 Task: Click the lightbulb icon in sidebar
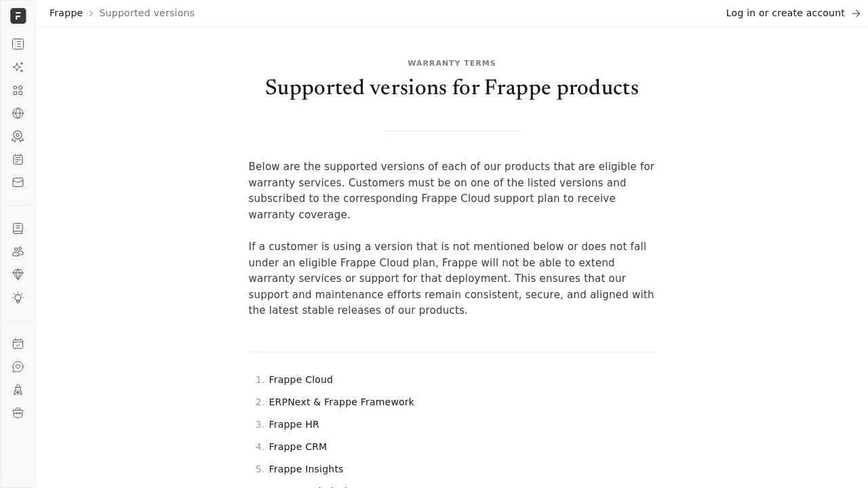18,298
